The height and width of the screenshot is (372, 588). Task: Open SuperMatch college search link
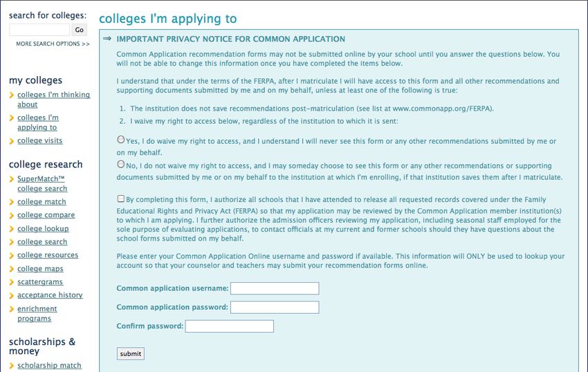pos(42,184)
